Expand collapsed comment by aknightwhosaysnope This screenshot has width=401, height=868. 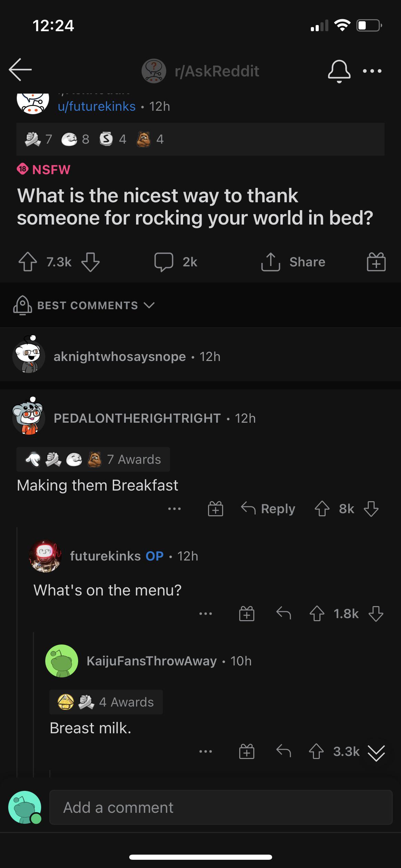pos(136,357)
